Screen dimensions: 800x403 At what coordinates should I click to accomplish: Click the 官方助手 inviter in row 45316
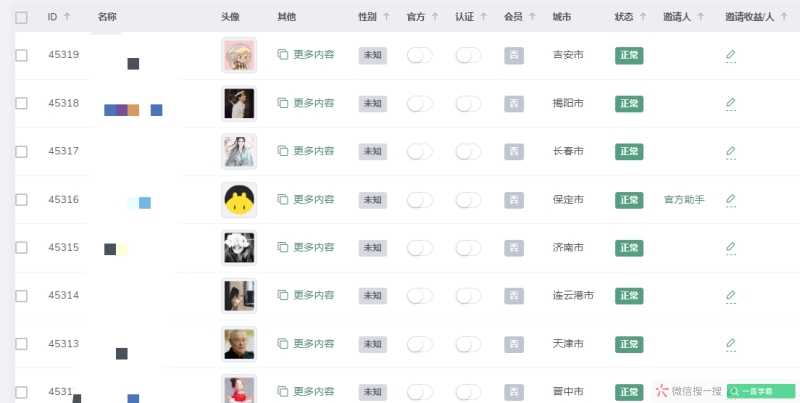point(684,199)
